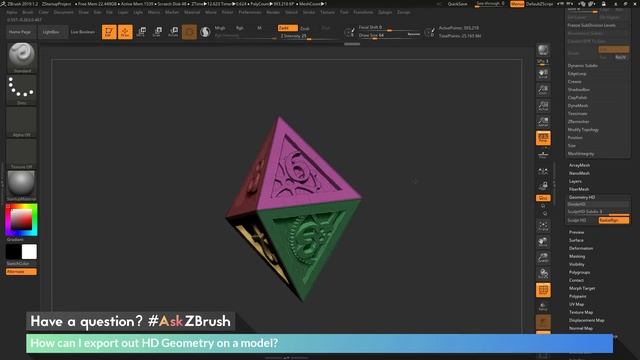
Task: Select Scale transform icon in top shelf
Action: click(x=157, y=32)
